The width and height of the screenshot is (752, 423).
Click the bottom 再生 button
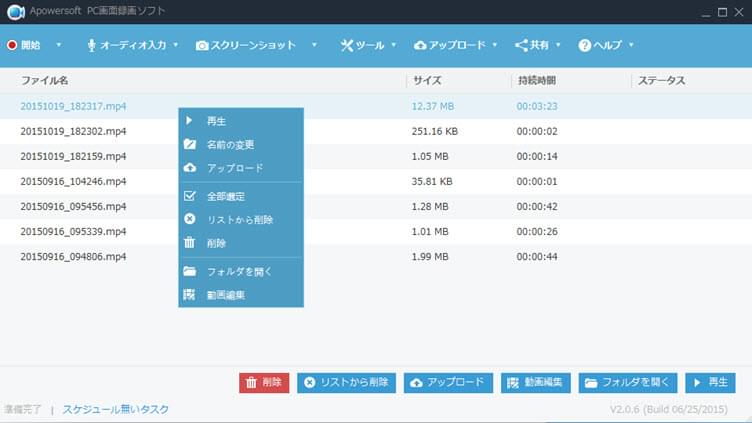[x=710, y=383]
